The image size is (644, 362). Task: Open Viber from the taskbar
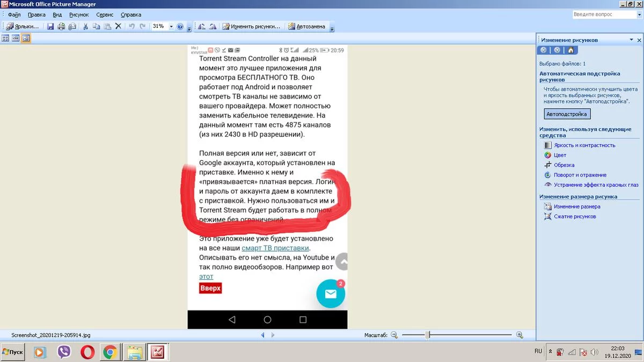[63, 352]
